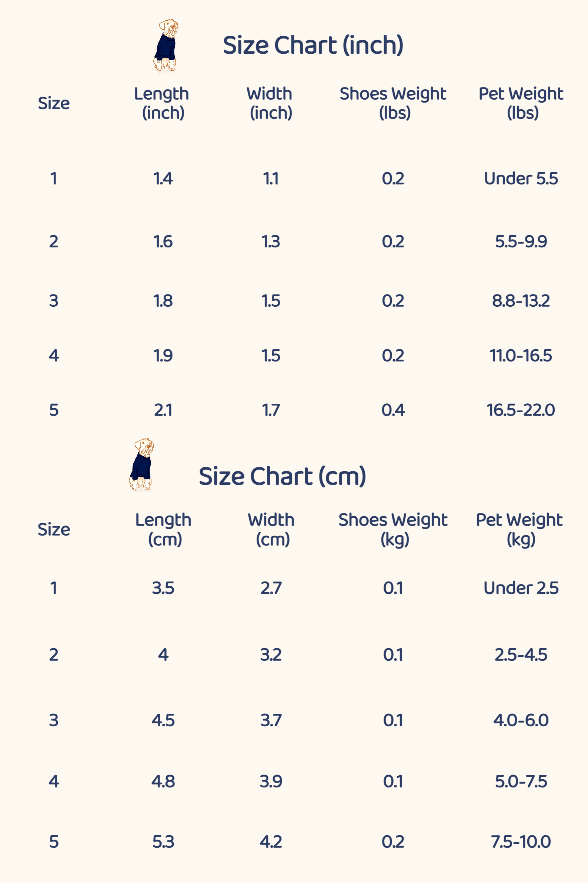Click the dog icon beside Size Chart (cm)
Image resolution: width=588 pixels, height=883 pixels.
coord(141,464)
